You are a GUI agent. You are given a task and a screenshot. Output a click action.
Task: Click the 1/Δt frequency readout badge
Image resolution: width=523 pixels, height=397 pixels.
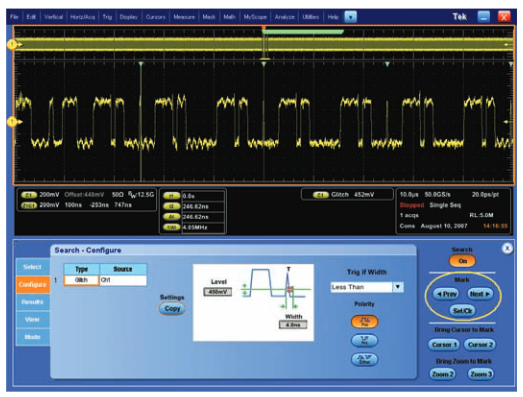[x=171, y=227]
